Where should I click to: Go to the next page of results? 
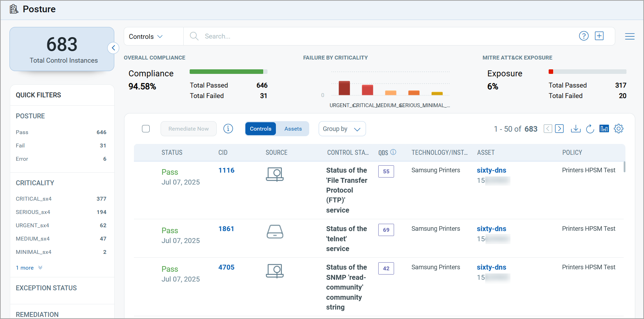(560, 129)
